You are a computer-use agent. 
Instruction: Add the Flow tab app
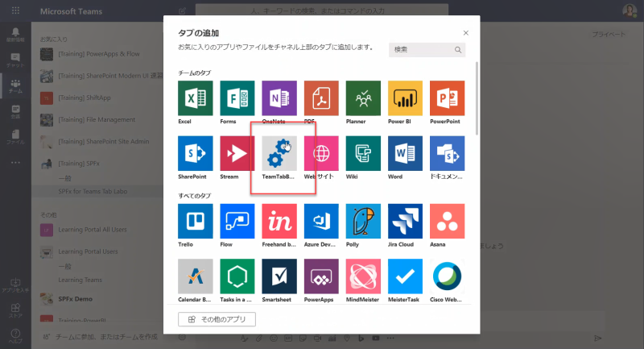pyautogui.click(x=237, y=221)
